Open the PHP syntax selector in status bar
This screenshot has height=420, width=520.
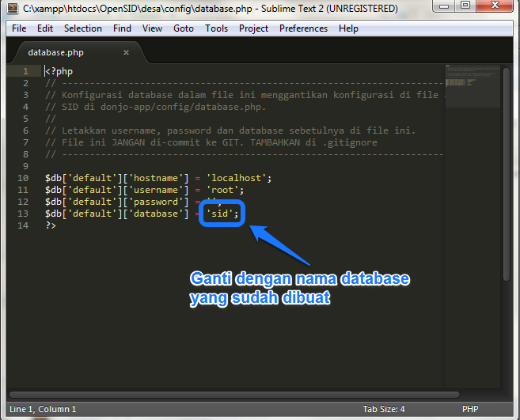click(470, 409)
